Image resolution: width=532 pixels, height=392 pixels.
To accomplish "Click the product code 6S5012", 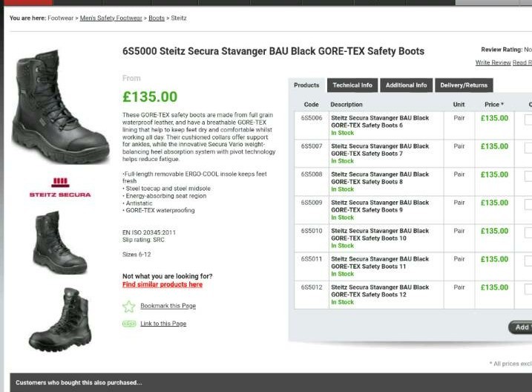I will (x=312, y=287).
